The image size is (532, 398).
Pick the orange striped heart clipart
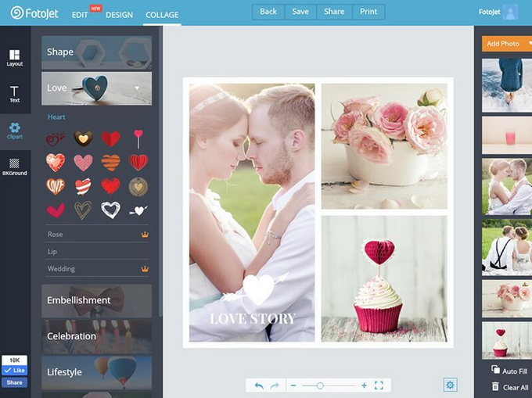(110, 163)
